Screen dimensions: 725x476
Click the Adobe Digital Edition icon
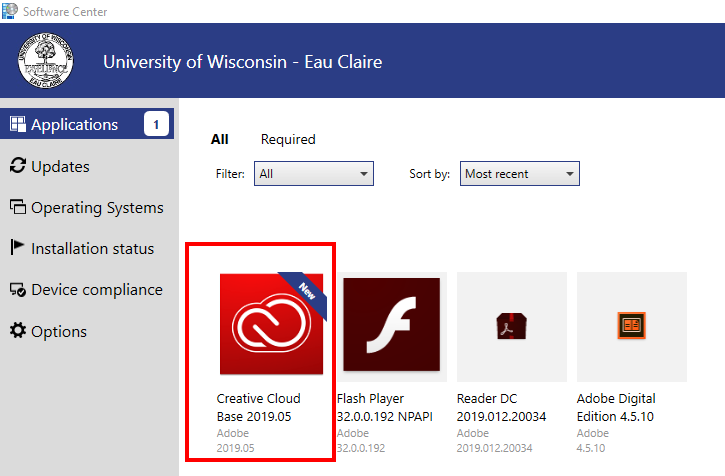631,326
